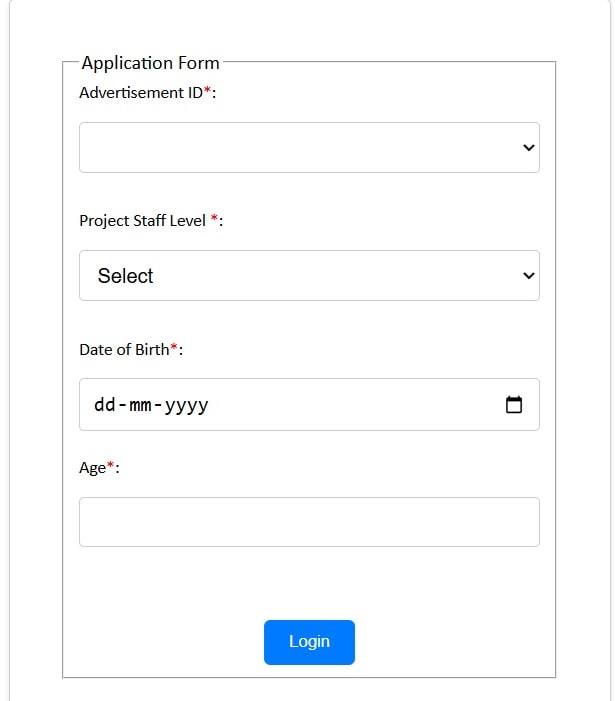615x701 pixels.
Task: Click the red asterisk next to Age
Action: pos(110,465)
